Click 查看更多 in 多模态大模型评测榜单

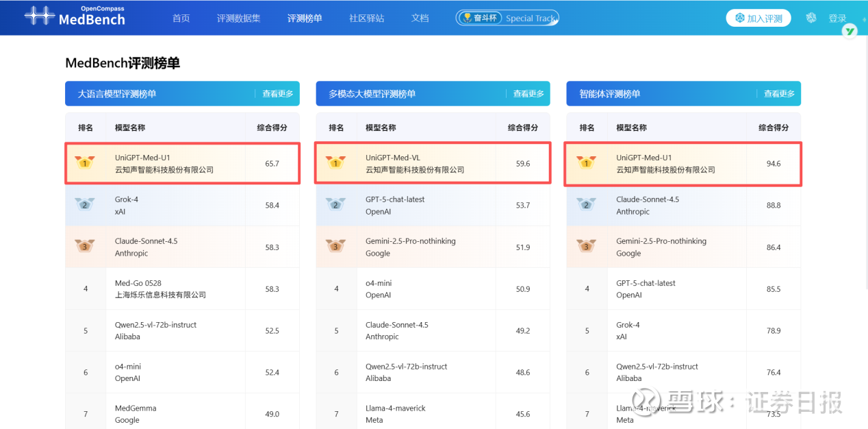tap(528, 94)
